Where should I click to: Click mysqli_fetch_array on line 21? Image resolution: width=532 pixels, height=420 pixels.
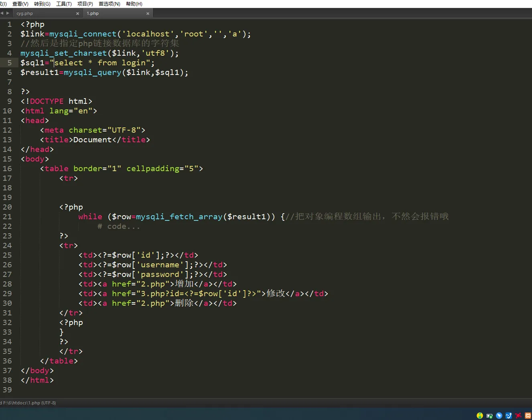coord(179,217)
